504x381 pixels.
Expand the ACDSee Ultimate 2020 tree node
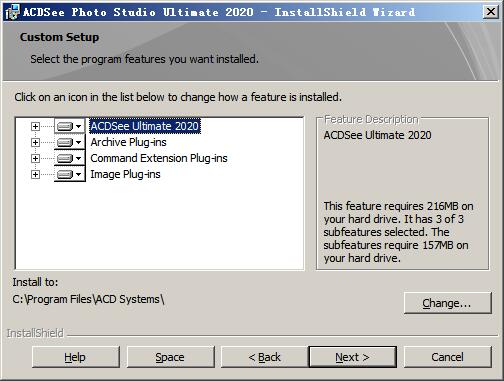click(35, 126)
